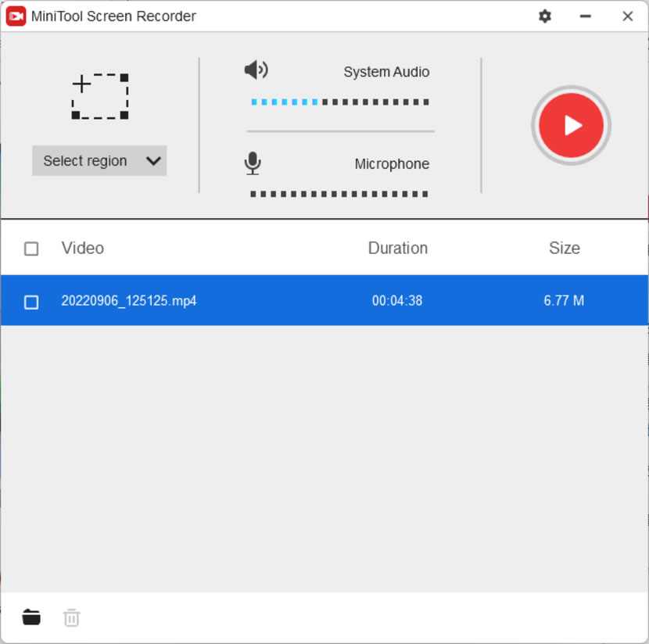Click the 6.77 M size value

pos(564,301)
